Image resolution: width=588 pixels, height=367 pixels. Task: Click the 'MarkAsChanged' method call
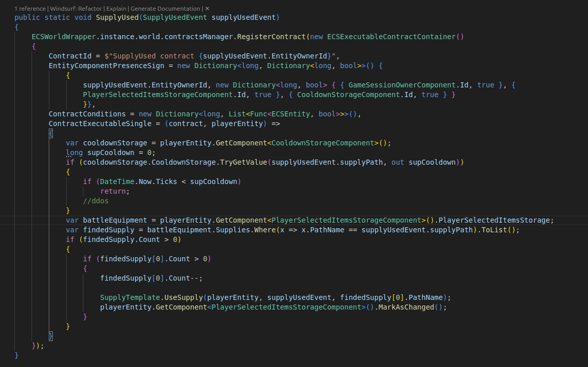click(406, 308)
